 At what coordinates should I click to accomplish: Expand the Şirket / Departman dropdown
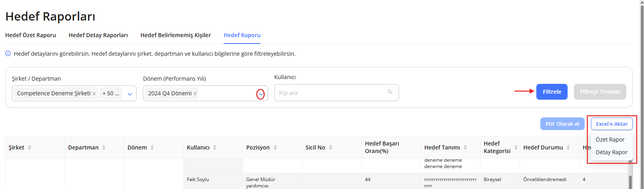(x=129, y=94)
